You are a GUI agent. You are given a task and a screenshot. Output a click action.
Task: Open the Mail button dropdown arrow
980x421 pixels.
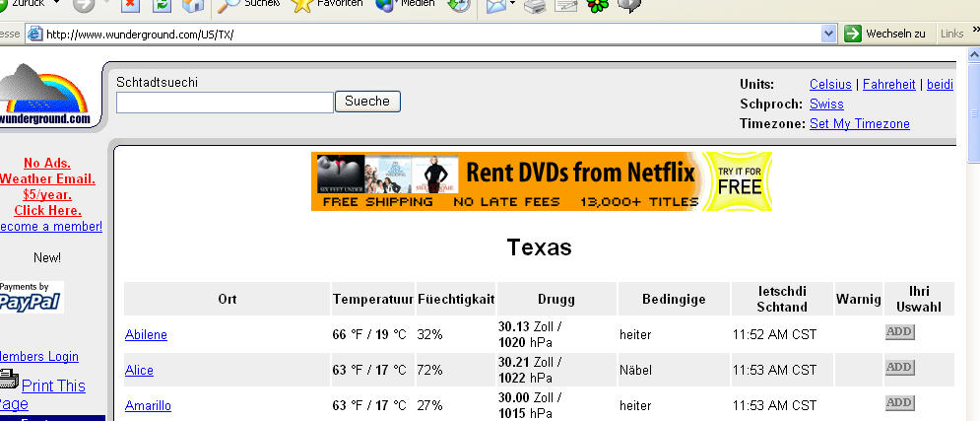point(513,4)
